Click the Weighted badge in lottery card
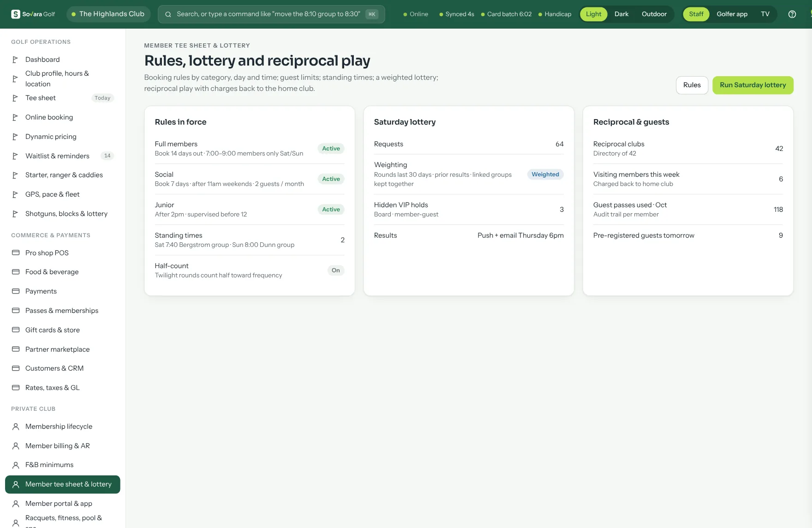 [x=545, y=174]
